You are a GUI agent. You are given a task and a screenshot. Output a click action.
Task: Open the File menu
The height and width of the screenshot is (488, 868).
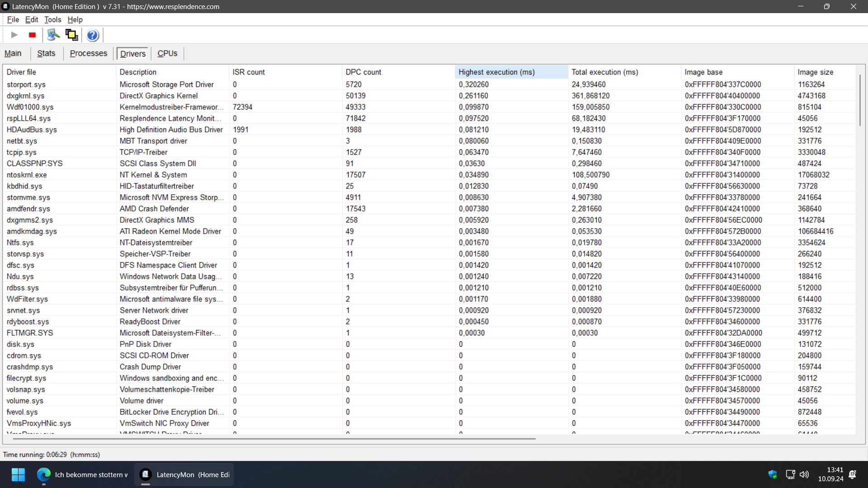coord(13,19)
